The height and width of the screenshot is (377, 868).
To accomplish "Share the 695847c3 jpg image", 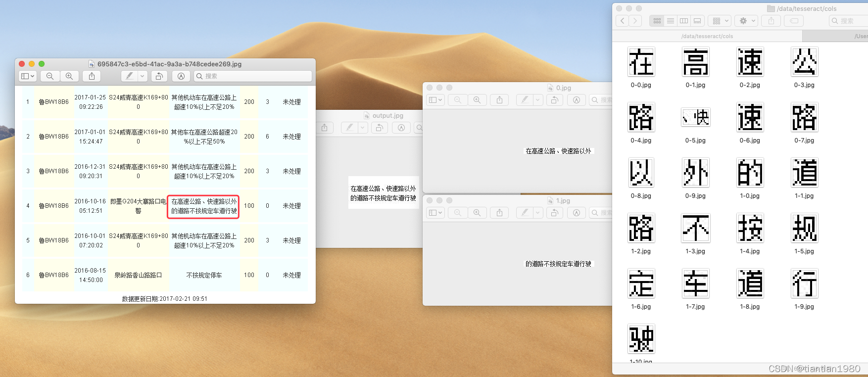I will [92, 76].
